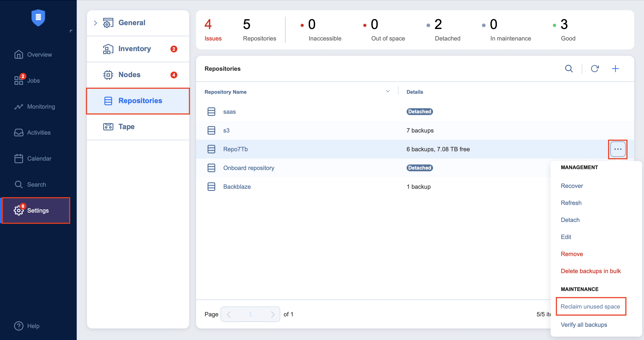This screenshot has width=644, height=340.
Task: Switch to the Nodes settings tab
Action: pyautogui.click(x=129, y=75)
